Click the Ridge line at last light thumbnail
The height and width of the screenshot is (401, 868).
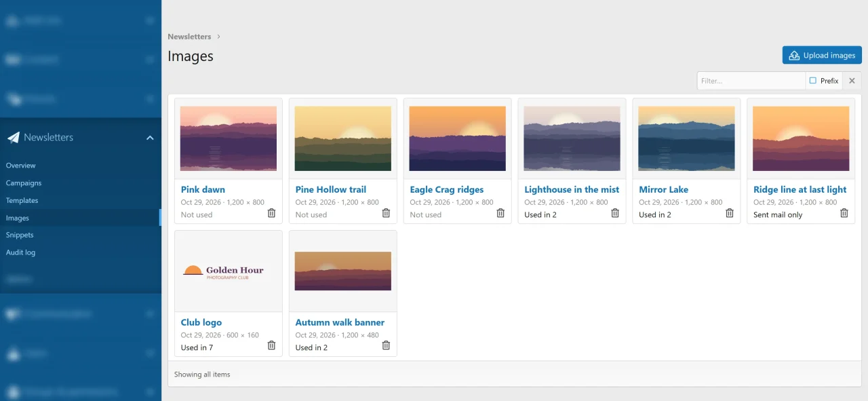point(801,138)
